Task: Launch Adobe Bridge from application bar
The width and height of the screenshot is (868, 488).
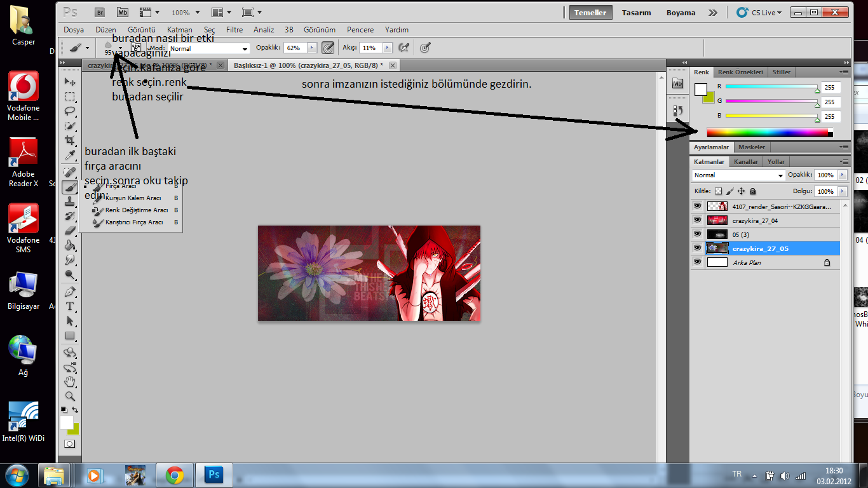Action: click(99, 12)
